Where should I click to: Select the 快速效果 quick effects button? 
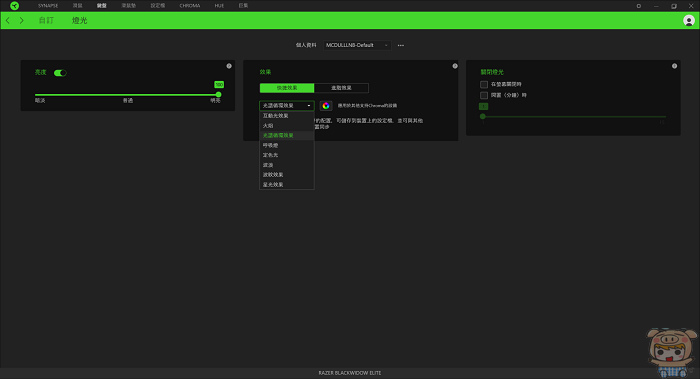(287, 88)
